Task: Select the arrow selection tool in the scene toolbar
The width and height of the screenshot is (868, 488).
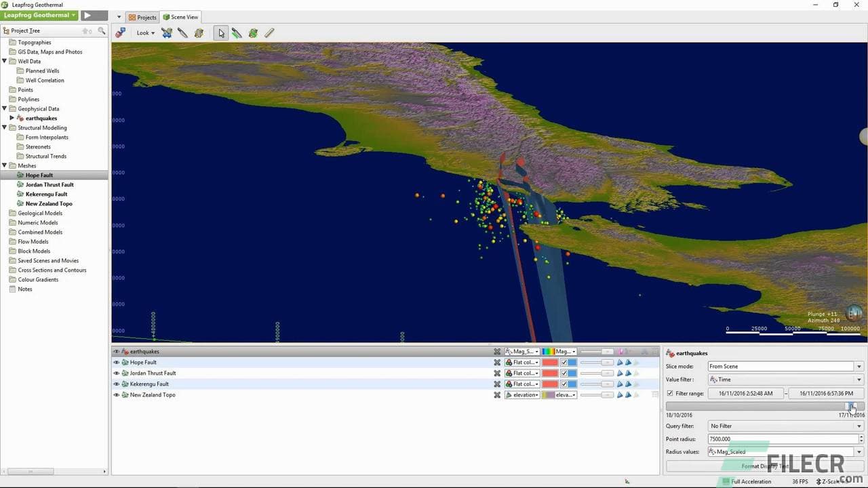Action: coord(220,33)
